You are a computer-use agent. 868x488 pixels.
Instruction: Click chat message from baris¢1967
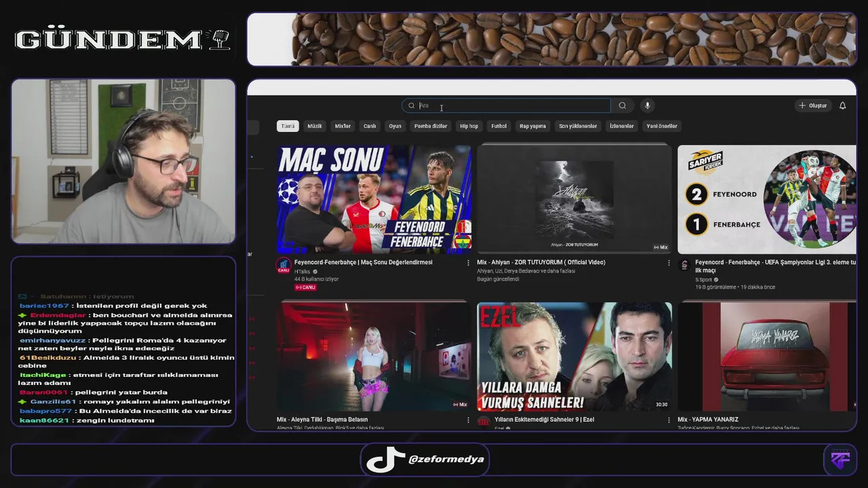pyautogui.click(x=113, y=306)
